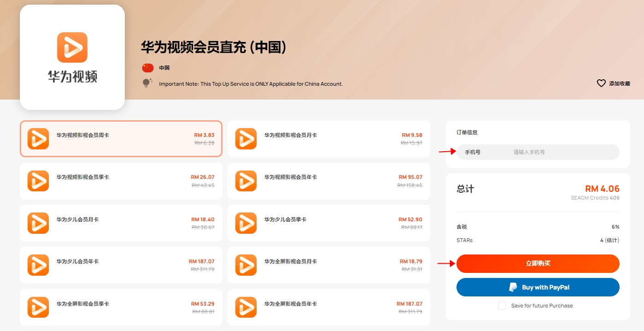Click the 华为少儿会员年卡 product name
The height and width of the screenshot is (331, 644).
pos(77,261)
